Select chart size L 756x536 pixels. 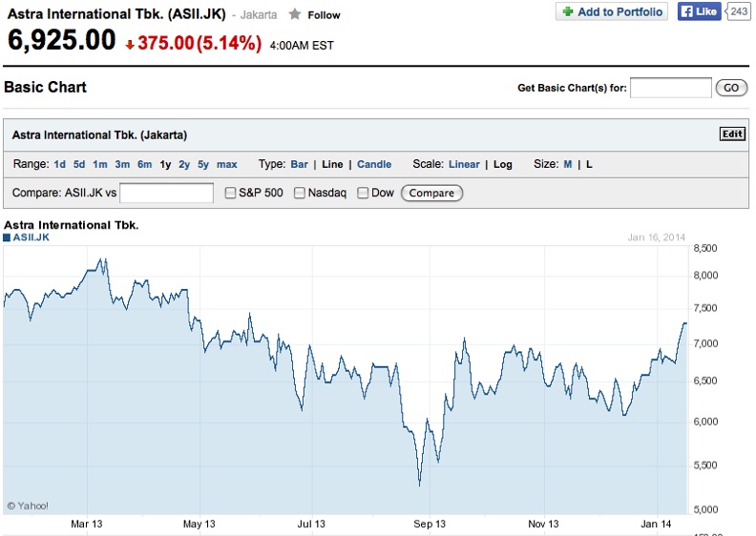(589, 164)
